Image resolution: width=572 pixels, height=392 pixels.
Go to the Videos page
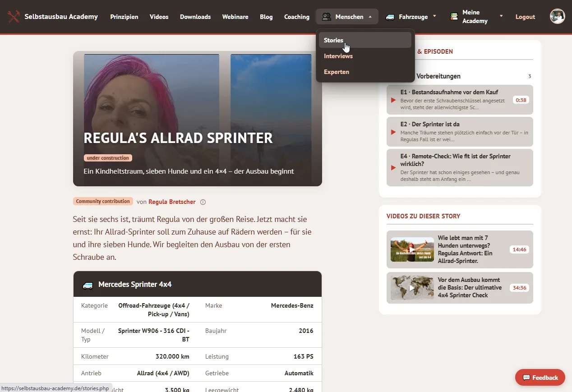[159, 17]
